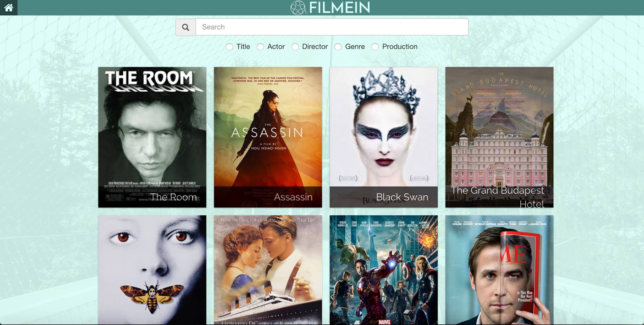The image size is (644, 325).
Task: Open the moth-on-lips movie poster
Action: [152, 270]
